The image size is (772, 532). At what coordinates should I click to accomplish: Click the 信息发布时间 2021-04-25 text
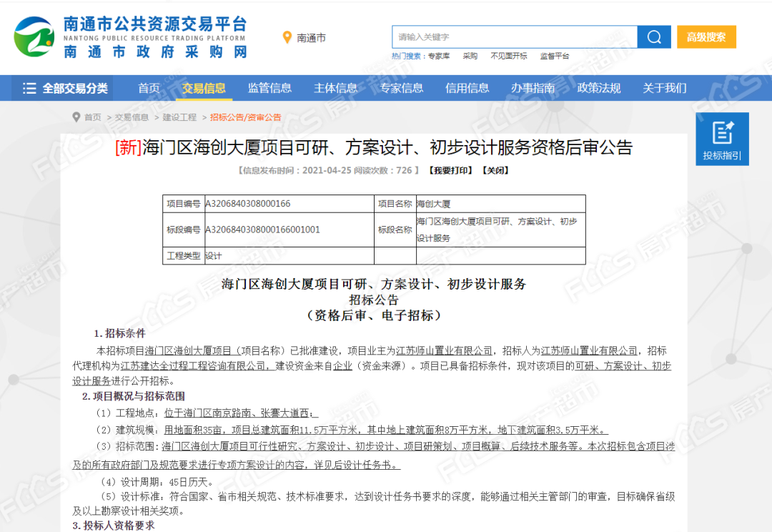(295, 170)
